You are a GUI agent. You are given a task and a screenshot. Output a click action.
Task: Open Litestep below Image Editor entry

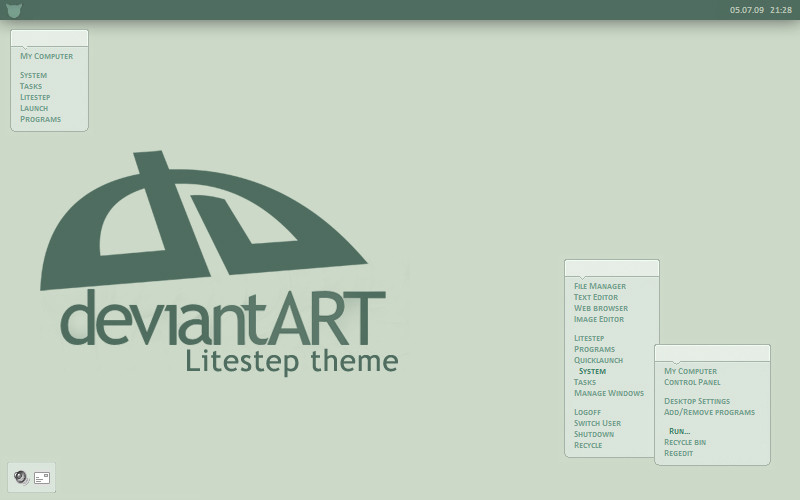click(x=589, y=338)
